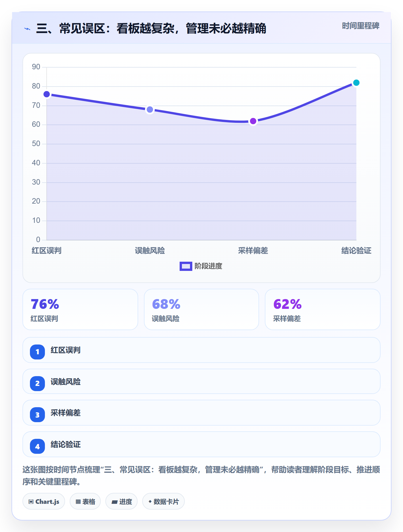403x532 pixels.
Task: Open the 62% 采样偏差 stat card
Action: [323, 309]
